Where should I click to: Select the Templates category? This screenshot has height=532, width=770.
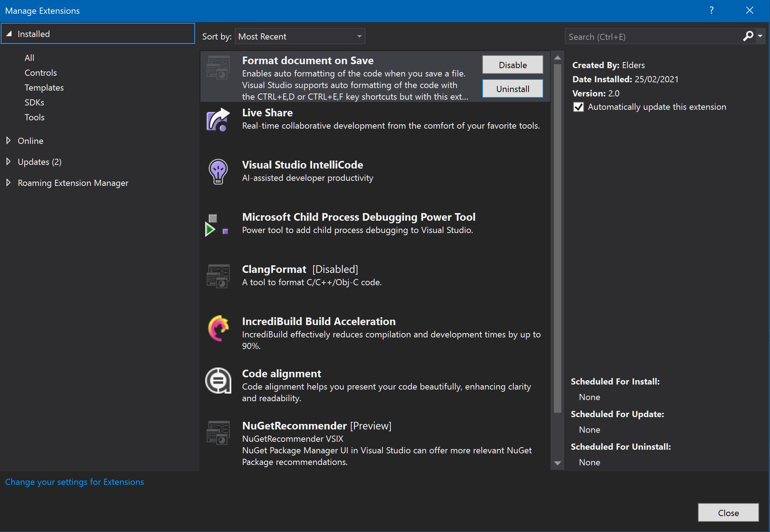(44, 88)
